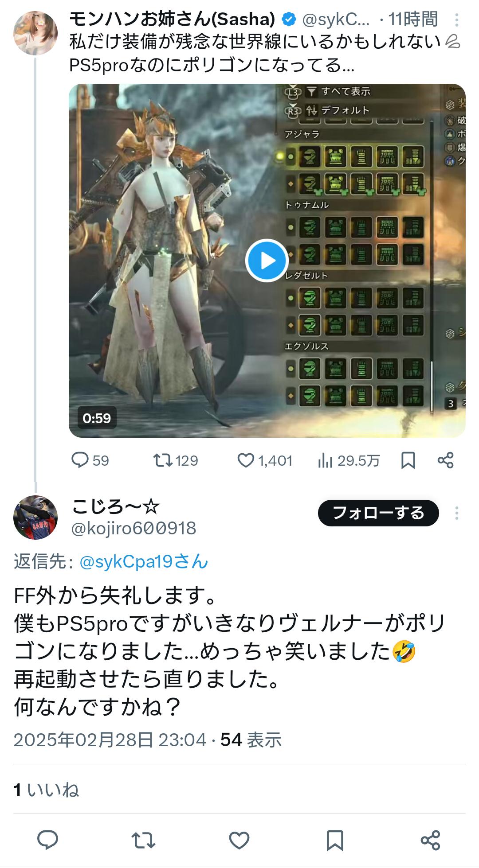The height and width of the screenshot is (868, 479).
Task: Share the original video post
Action: (445, 460)
